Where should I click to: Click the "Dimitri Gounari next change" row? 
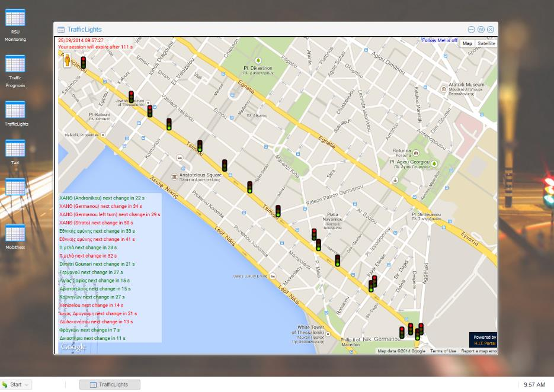[x=97, y=264]
